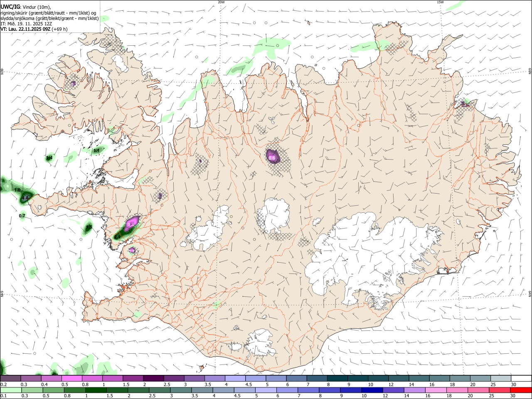Pick the deep blue swatch labeled 10 in the lower row
The width and height of the screenshot is (532, 399).
tap(372, 390)
